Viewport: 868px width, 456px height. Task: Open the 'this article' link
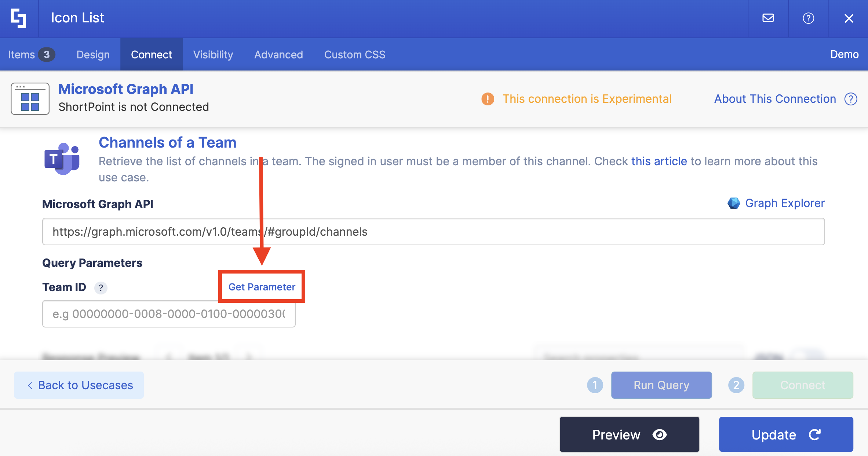point(659,161)
